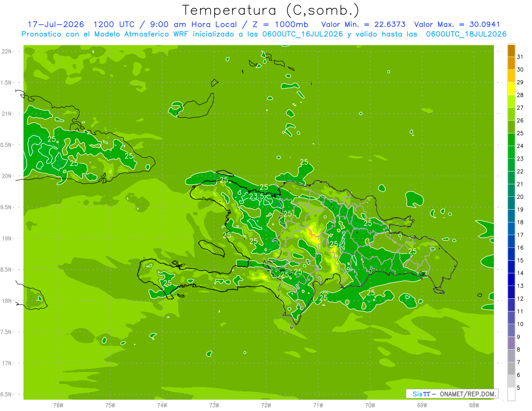Click the '72W' longitude axis label
The width and height of the screenshot is (532, 411).
coord(266,405)
